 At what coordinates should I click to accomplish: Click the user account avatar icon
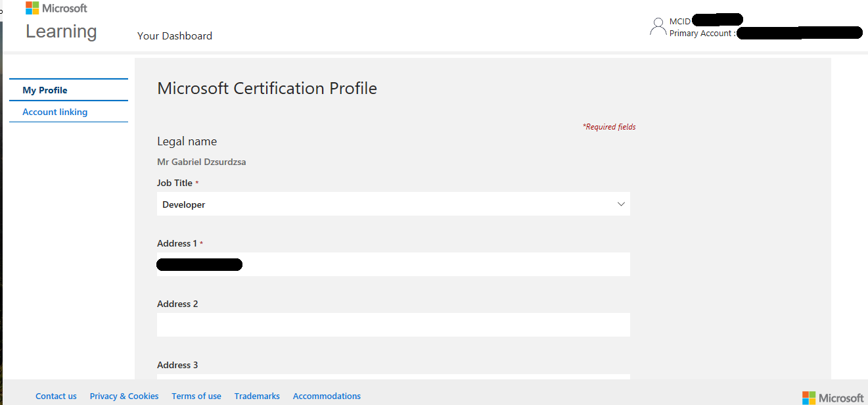click(658, 26)
